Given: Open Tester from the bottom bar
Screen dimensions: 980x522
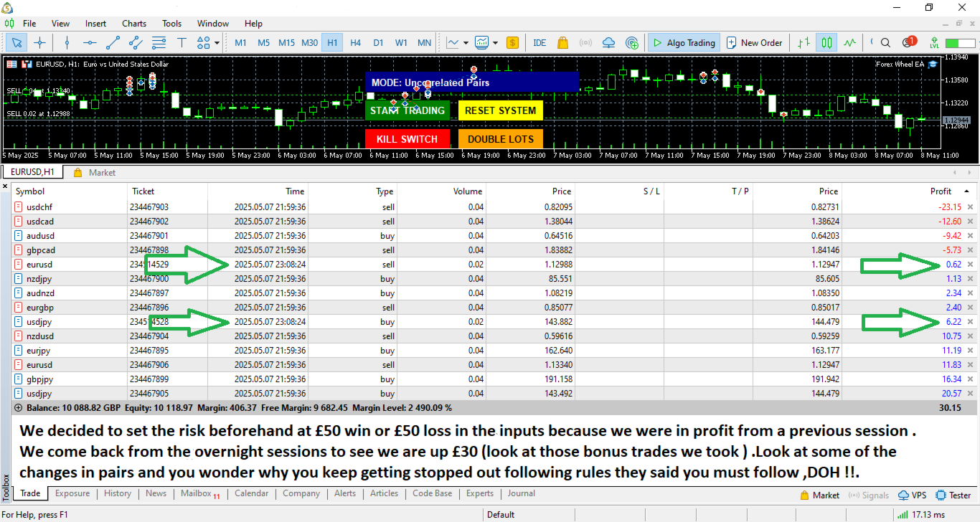Looking at the screenshot, I should (x=953, y=495).
